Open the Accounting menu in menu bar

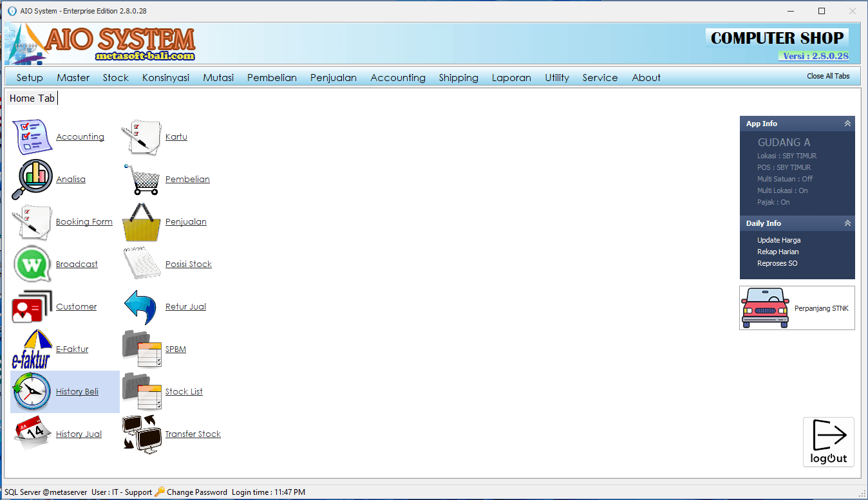click(x=398, y=77)
